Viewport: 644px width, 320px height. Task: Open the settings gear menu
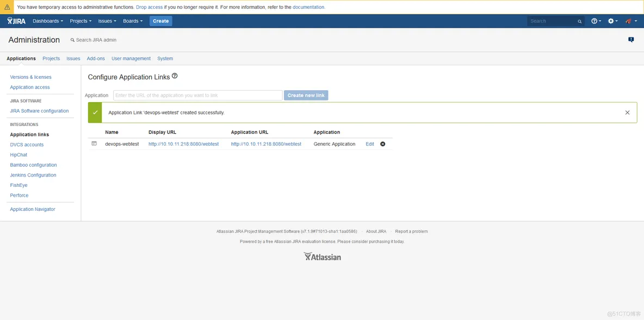(x=612, y=21)
